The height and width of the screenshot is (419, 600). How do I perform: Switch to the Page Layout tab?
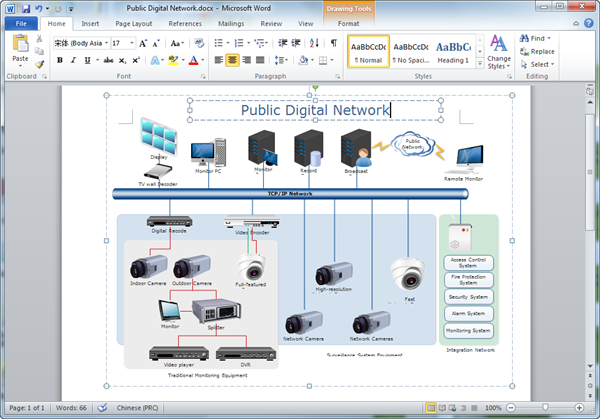(x=133, y=22)
